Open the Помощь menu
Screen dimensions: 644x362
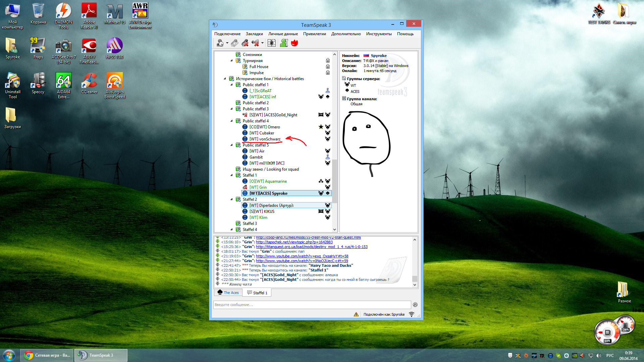(405, 34)
